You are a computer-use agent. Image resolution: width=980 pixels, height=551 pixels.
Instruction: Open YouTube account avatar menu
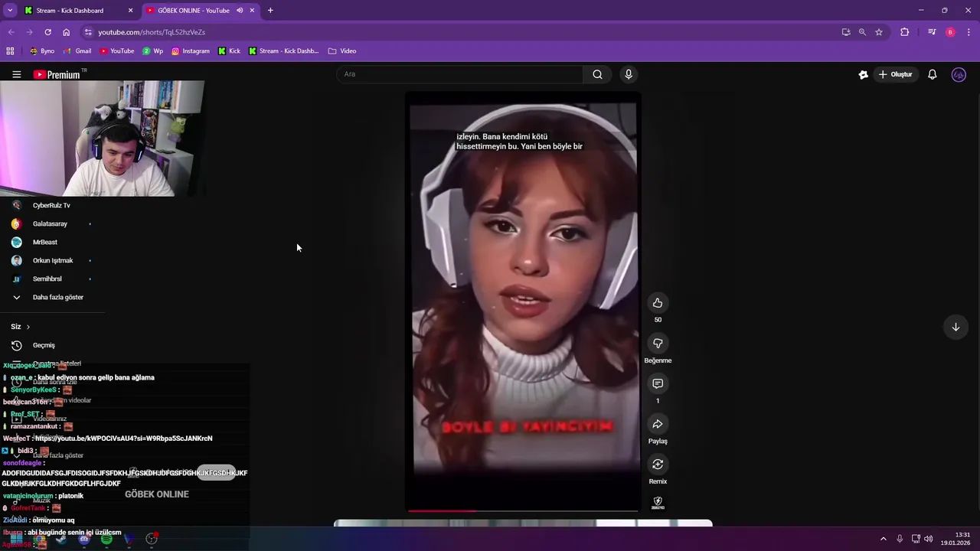(959, 74)
